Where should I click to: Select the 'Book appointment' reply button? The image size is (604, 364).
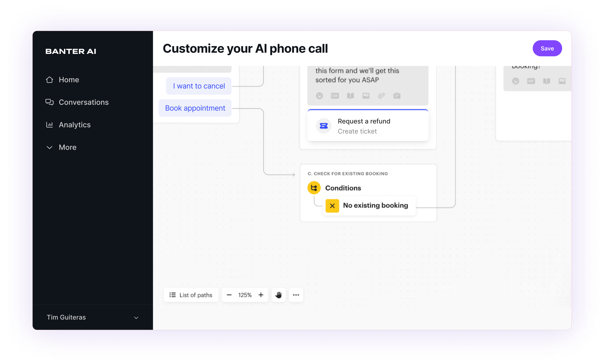click(195, 108)
